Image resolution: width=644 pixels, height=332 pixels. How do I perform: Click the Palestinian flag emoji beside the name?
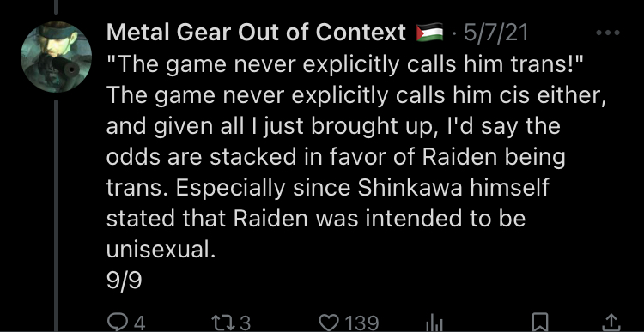(x=429, y=33)
